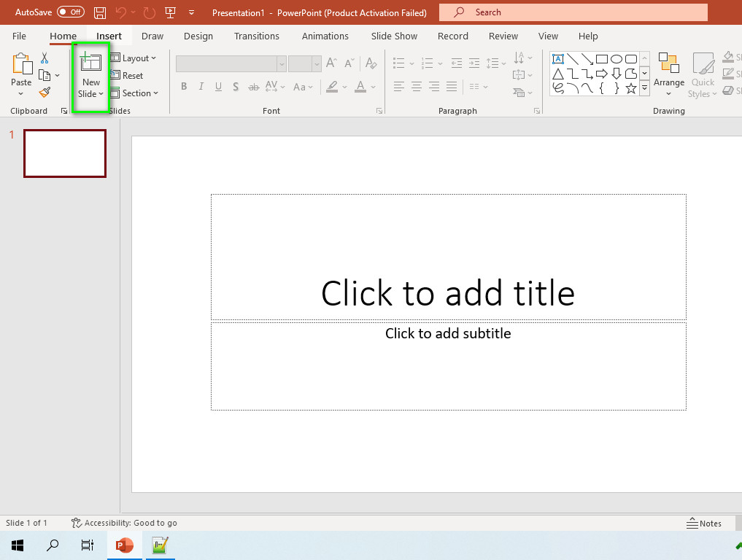
Task: Select the Format Painter brush icon
Action: pos(45,92)
